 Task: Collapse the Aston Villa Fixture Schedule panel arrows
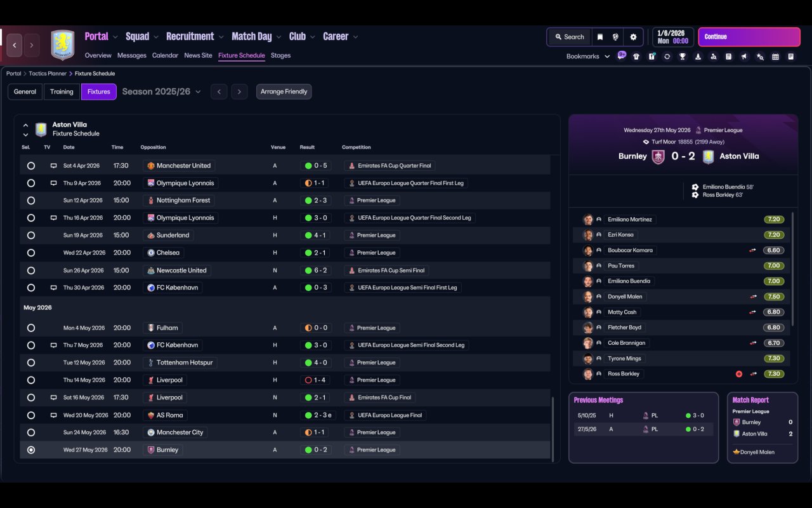point(25,130)
